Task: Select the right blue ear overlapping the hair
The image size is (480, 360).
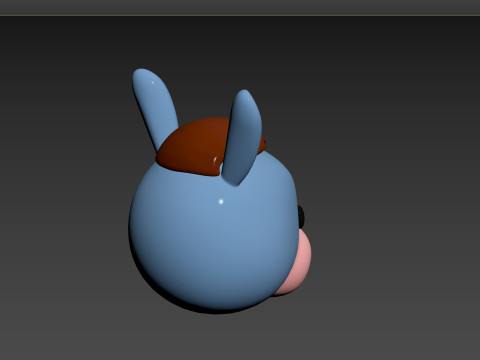Action: 242,137
